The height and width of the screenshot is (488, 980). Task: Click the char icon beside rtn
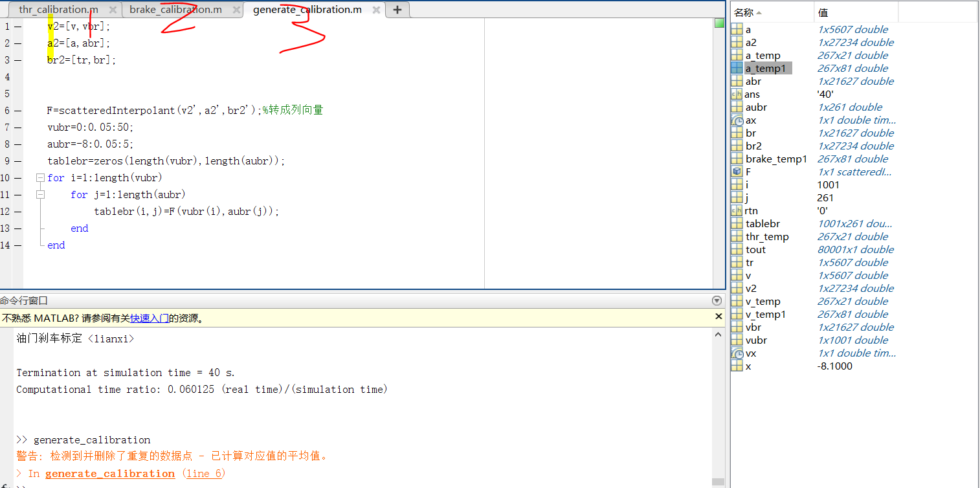[x=737, y=210]
